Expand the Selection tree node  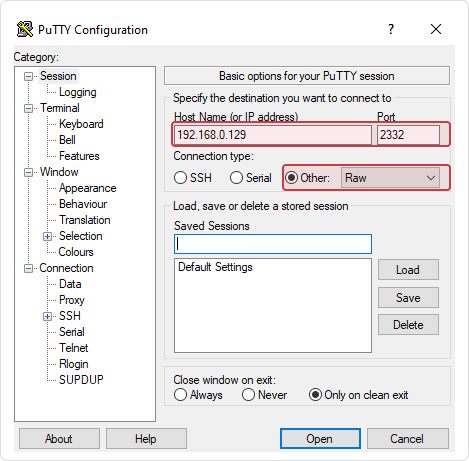point(48,237)
